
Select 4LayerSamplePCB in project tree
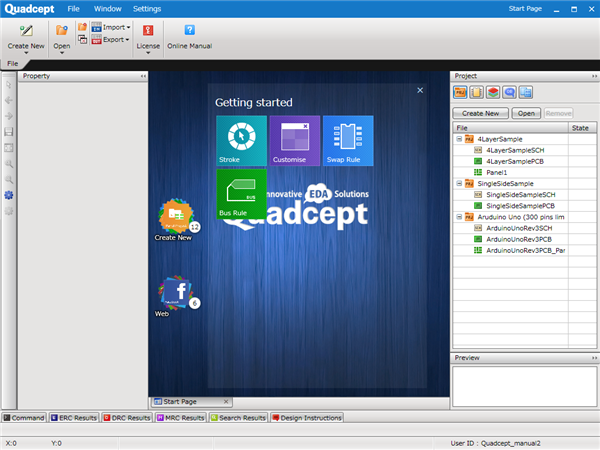(x=515, y=161)
